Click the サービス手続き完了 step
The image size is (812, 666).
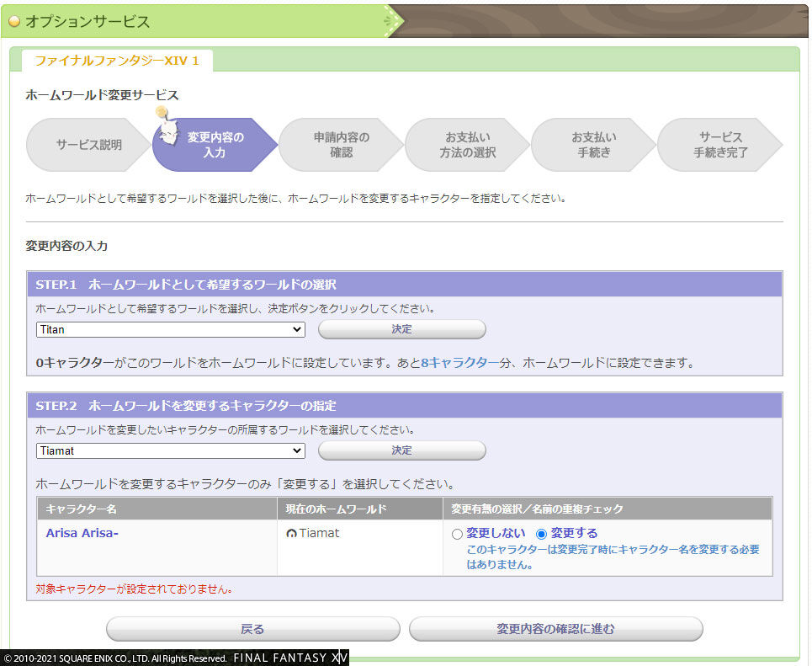(719, 145)
